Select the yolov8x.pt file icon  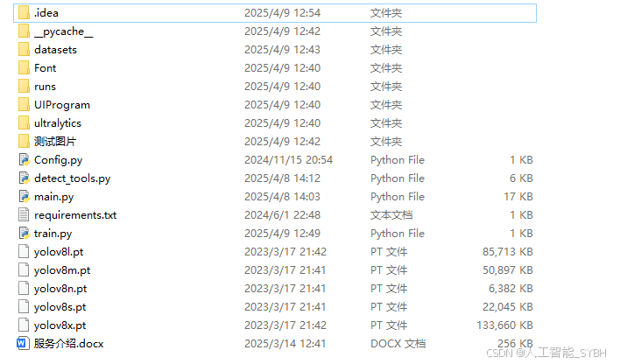[x=23, y=325]
